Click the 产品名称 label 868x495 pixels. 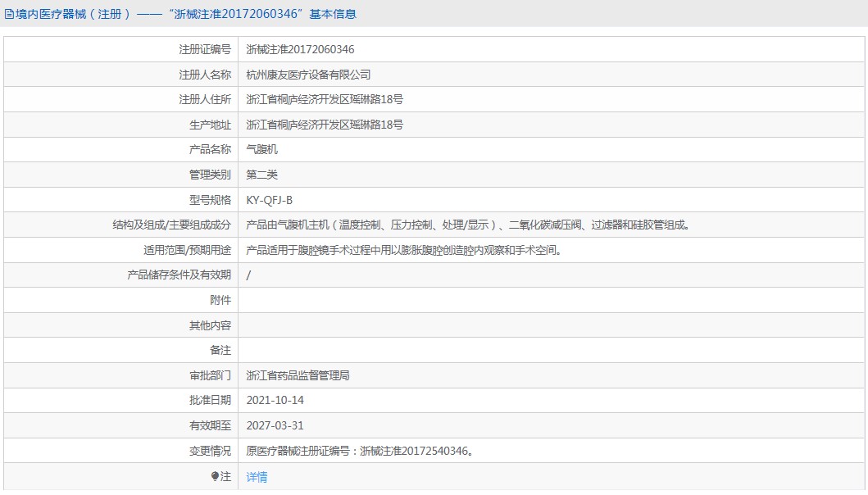coord(210,149)
